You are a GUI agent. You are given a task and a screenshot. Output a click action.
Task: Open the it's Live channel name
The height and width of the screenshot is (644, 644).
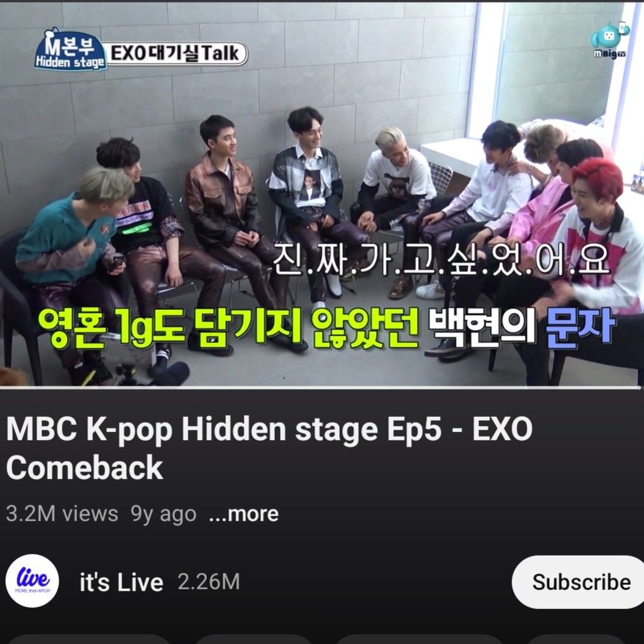[x=121, y=582]
